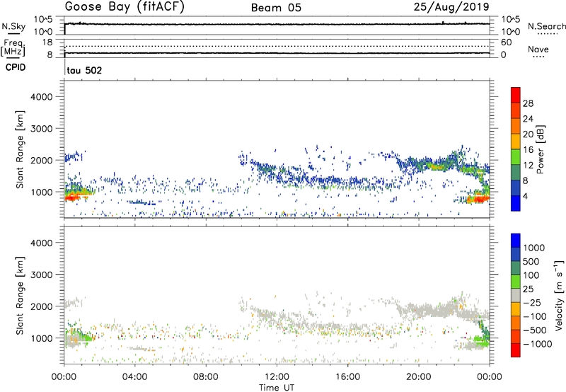Pick Velocity colorbar segment between 100 and 500
The height and width of the screenshot is (392, 566).
pos(516,268)
